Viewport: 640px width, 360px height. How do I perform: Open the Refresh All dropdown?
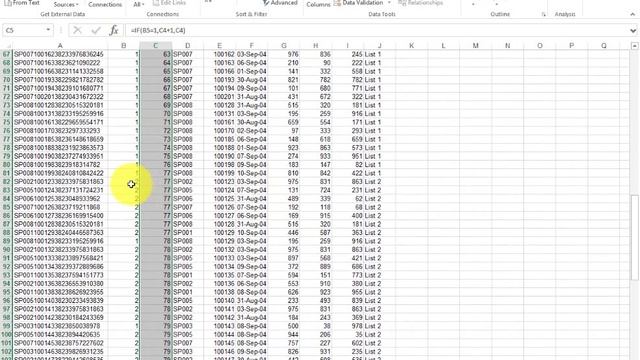138,4
